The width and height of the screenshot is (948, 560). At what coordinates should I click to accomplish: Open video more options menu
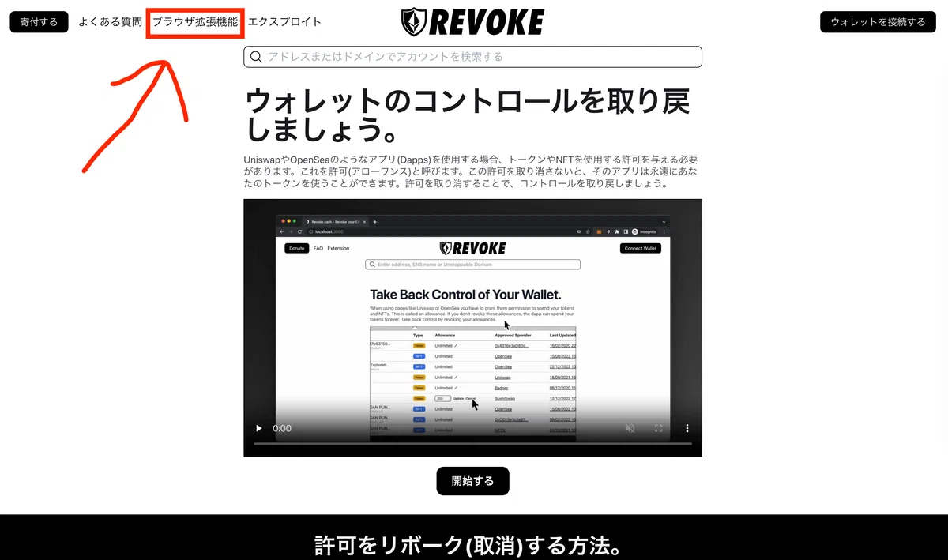point(687,428)
